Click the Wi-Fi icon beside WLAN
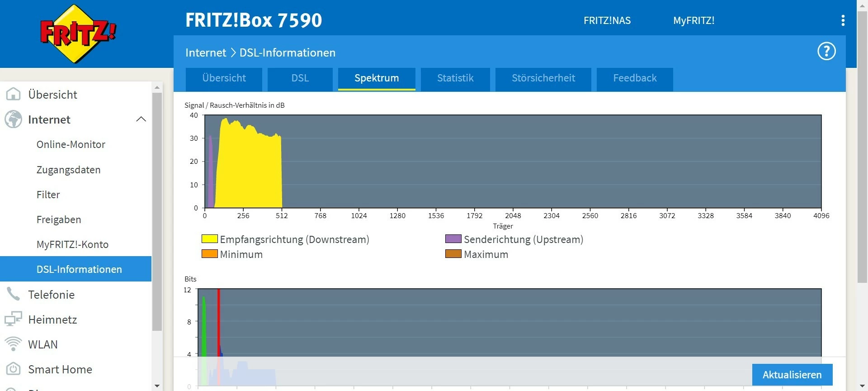Image resolution: width=868 pixels, height=391 pixels. click(13, 344)
